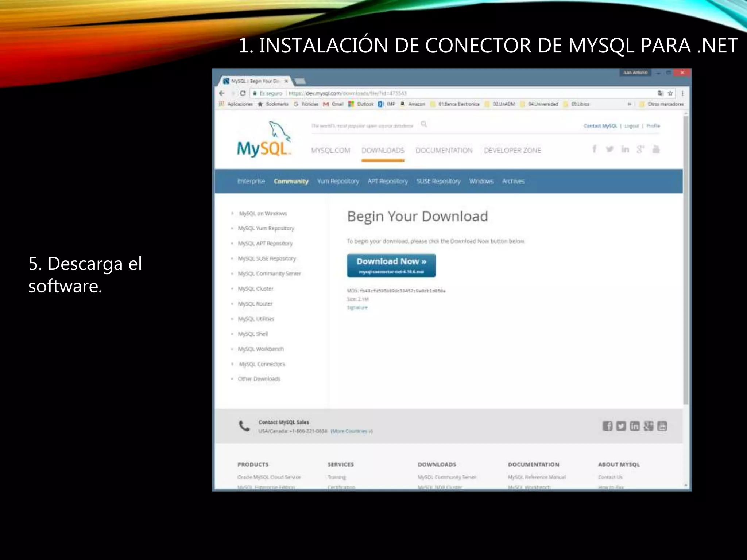Open MySQL Workbench sidebar link
The image size is (747, 560).
pos(260,349)
